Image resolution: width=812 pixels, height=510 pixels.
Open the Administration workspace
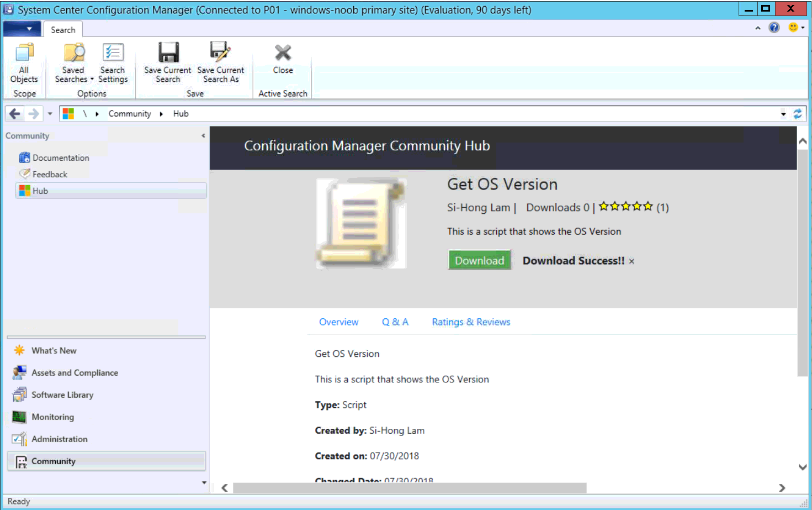coord(59,439)
